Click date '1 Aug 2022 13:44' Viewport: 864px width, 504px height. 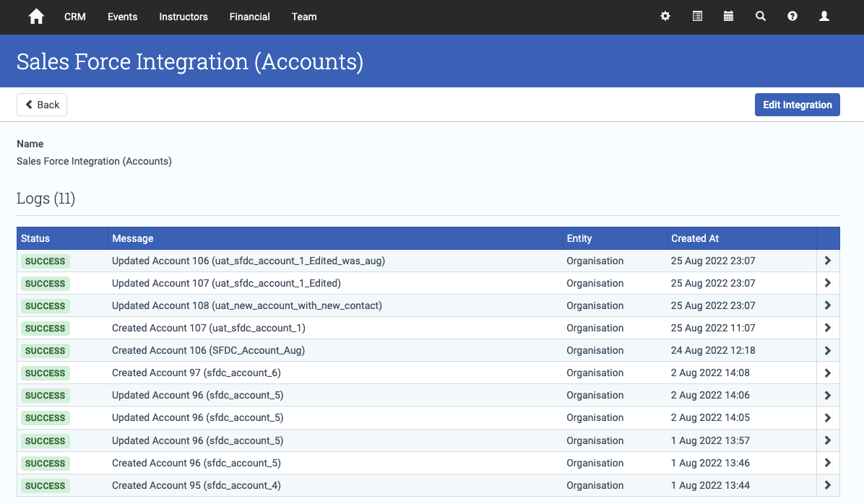[x=710, y=485]
